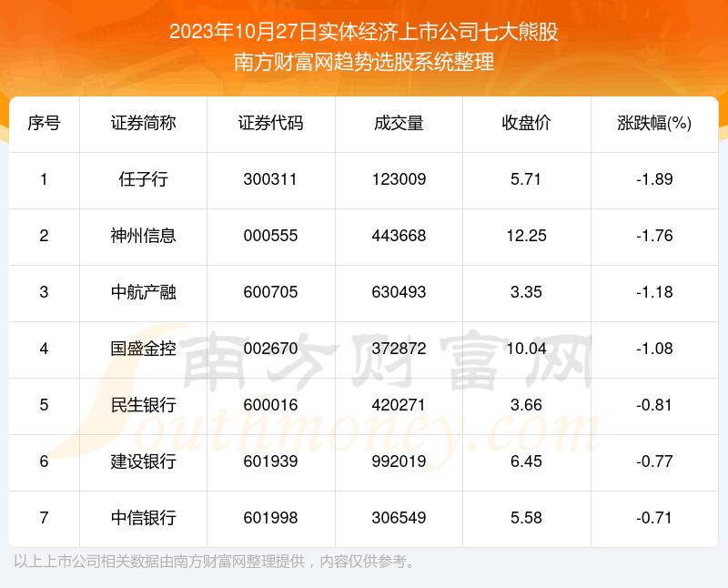The width and height of the screenshot is (728, 588).
Task: Click the serial number of 神州信息's row
Action: (44, 236)
